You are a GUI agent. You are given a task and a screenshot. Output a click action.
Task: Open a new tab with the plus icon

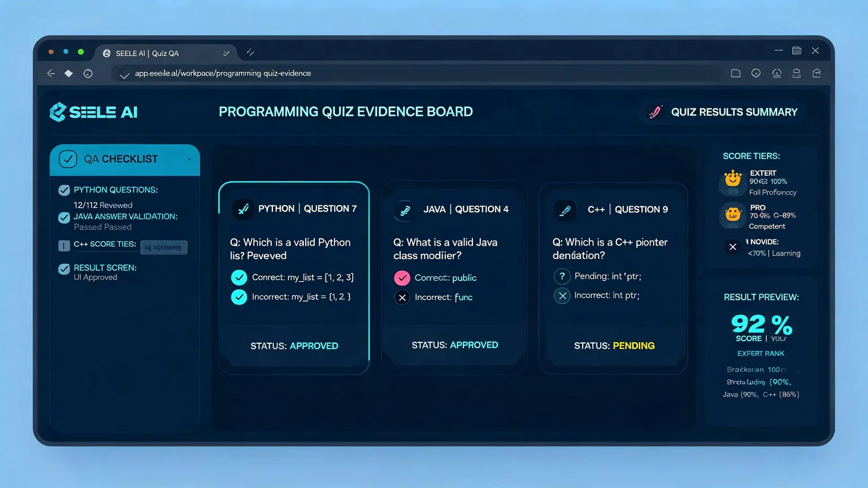[250, 53]
